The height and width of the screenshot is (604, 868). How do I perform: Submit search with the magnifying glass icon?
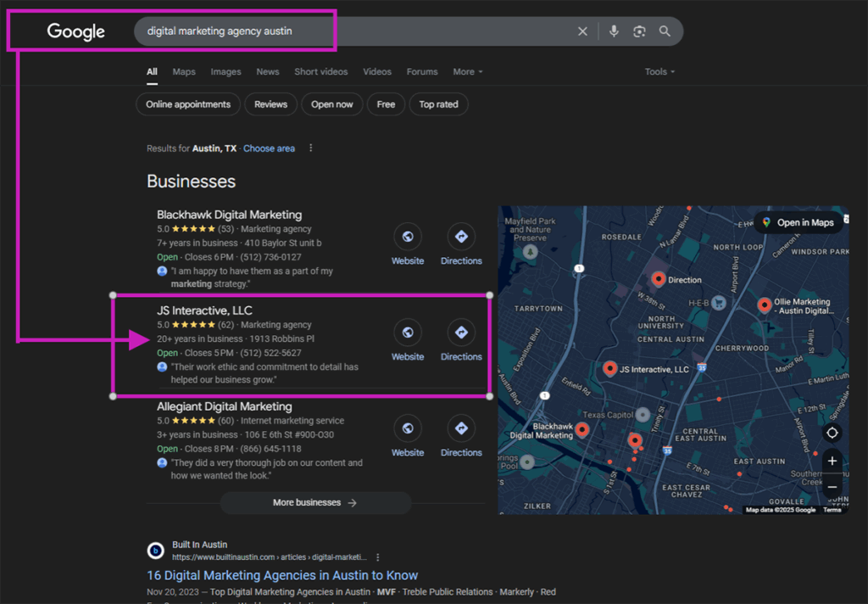tap(665, 31)
